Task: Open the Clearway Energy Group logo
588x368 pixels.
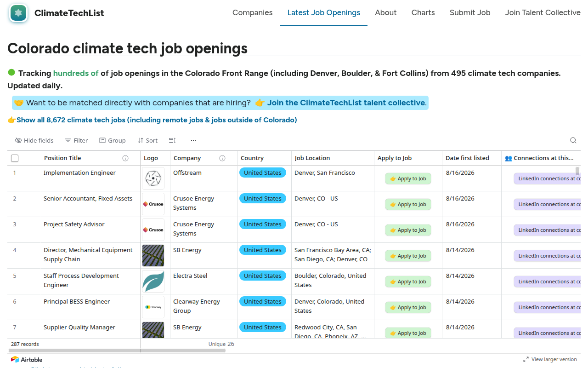Action: coord(153,307)
